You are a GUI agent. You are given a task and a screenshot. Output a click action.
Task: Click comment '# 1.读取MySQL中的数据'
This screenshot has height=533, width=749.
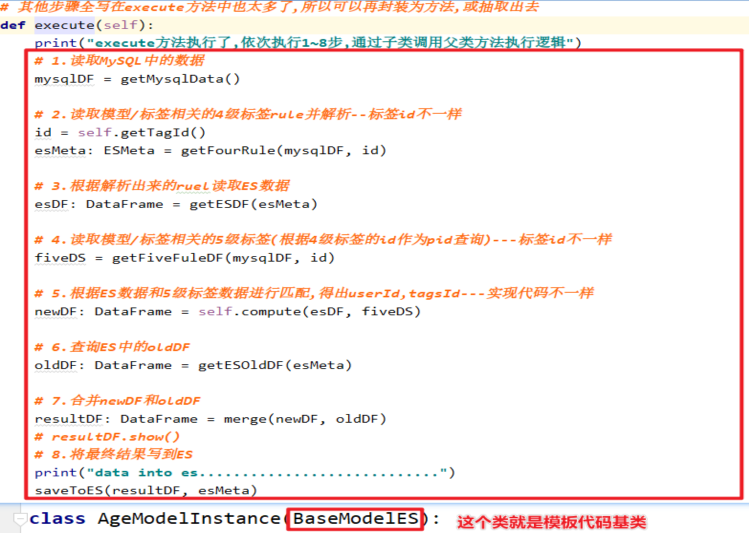pyautogui.click(x=119, y=61)
